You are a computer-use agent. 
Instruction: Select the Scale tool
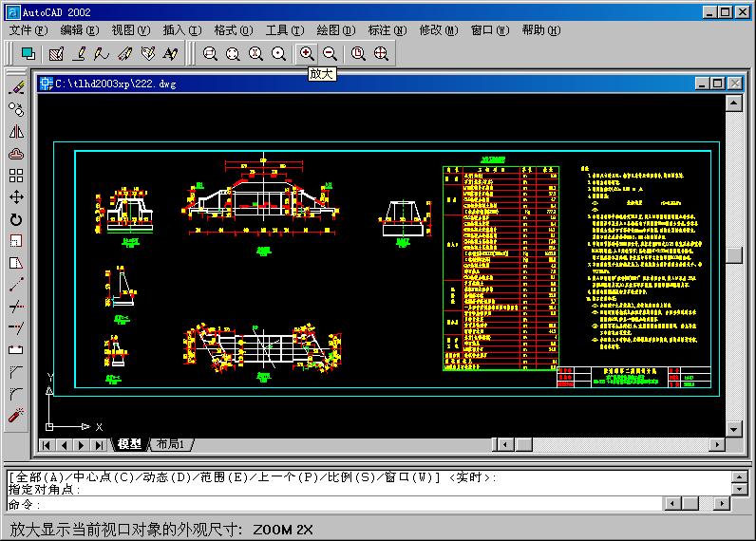click(x=16, y=241)
